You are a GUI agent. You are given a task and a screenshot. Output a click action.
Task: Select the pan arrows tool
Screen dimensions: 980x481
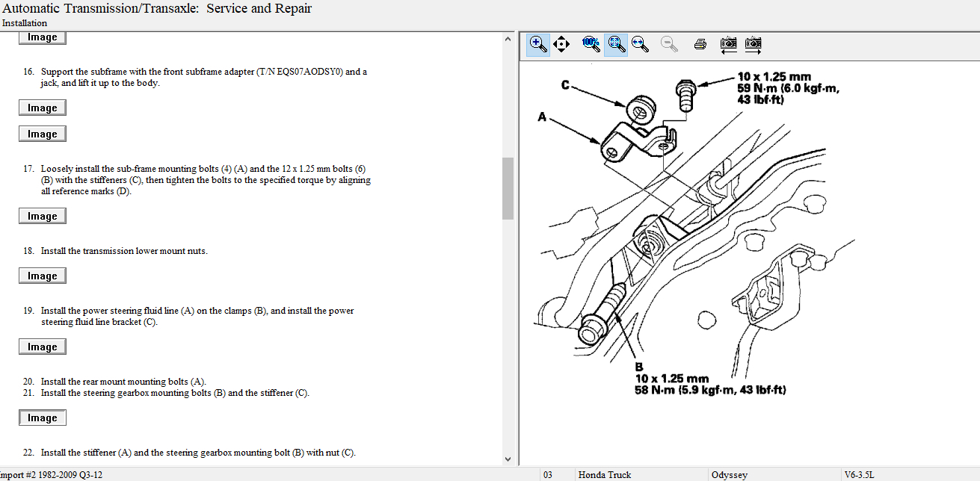point(562,44)
